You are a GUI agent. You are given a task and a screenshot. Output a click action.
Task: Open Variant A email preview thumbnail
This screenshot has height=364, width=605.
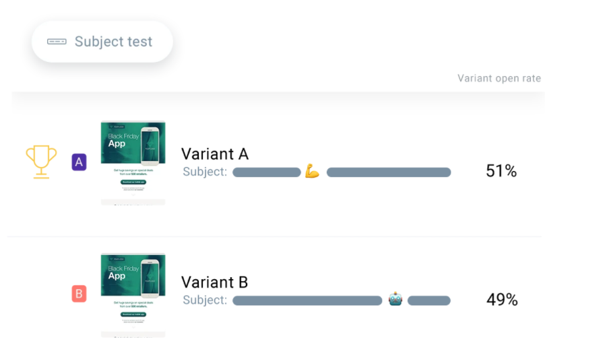[133, 162]
